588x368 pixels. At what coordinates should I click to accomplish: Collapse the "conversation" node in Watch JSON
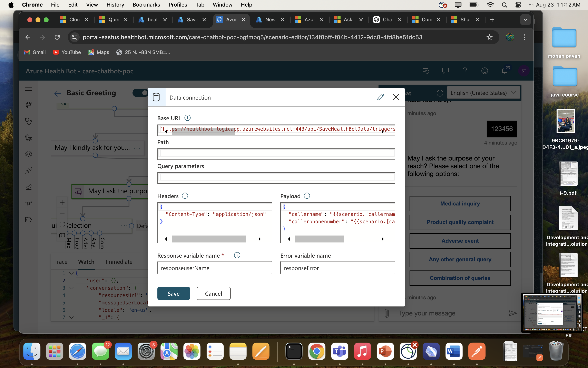[x=71, y=288]
